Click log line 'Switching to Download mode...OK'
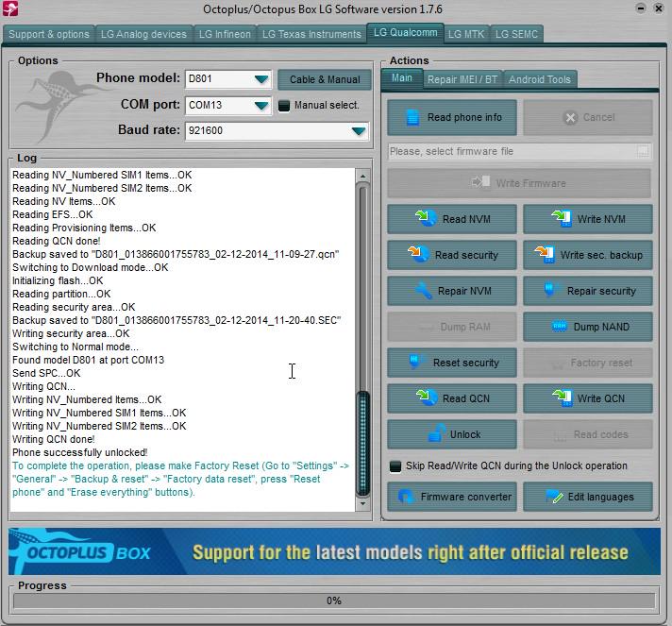Screen dimensions: 672x626 coord(90,267)
